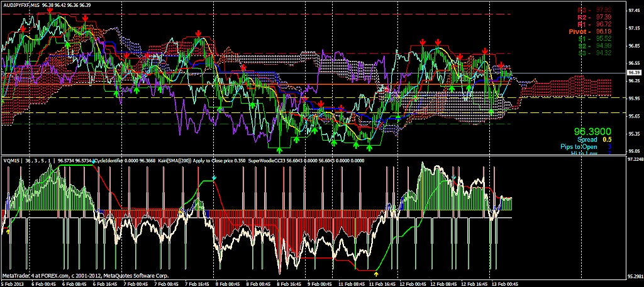Click the SuperWoodieCCI3 indicator label
The image size is (644, 287).
point(265,161)
